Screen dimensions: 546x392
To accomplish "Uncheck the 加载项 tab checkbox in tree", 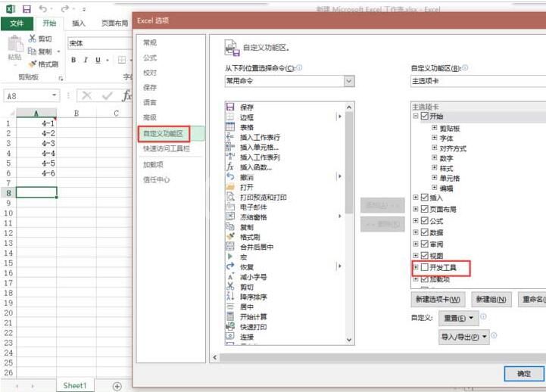I will (425, 279).
